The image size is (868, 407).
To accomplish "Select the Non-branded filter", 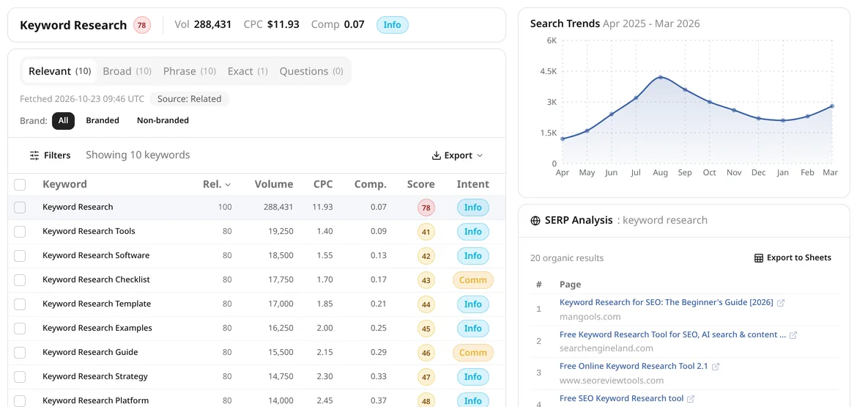I will coord(163,121).
